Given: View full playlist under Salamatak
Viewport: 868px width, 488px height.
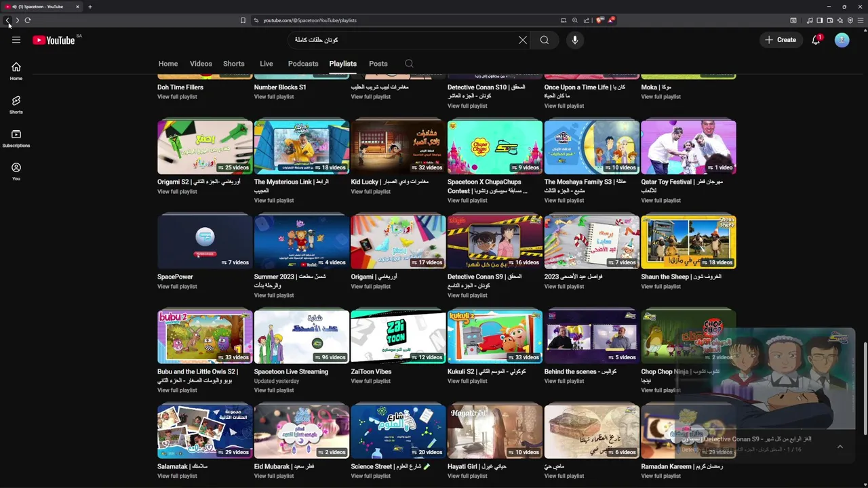Looking at the screenshot, I should click(177, 476).
